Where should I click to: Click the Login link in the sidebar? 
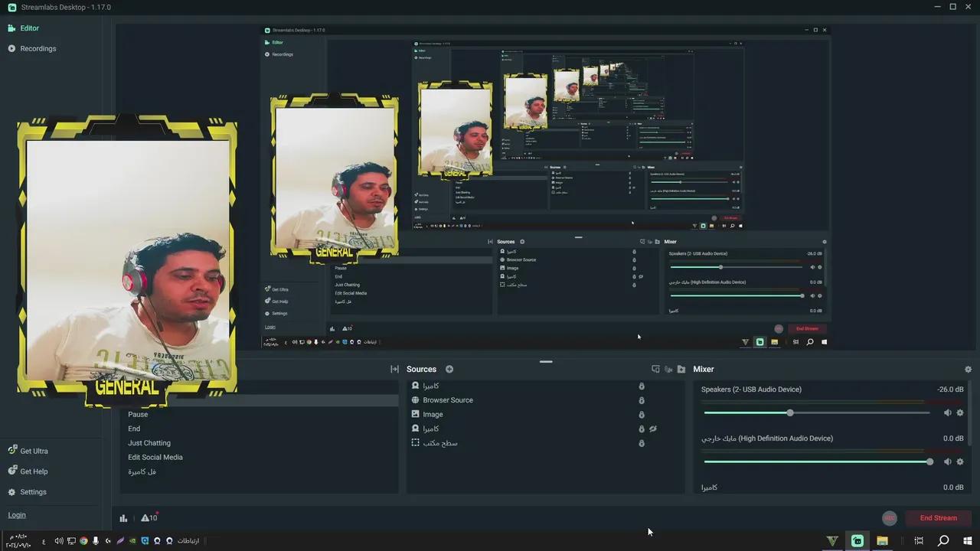[16, 514]
